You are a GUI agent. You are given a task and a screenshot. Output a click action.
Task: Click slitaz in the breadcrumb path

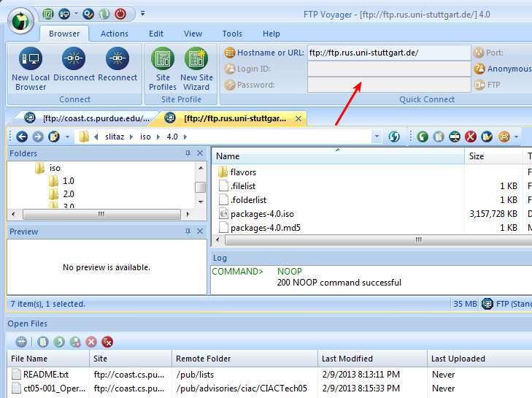coord(115,137)
